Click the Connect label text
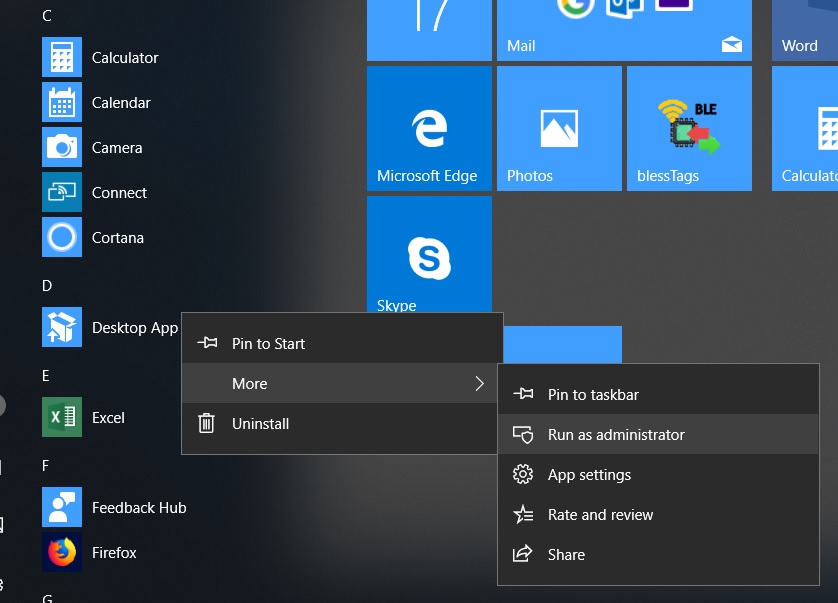This screenshot has height=603, width=838. (x=119, y=192)
